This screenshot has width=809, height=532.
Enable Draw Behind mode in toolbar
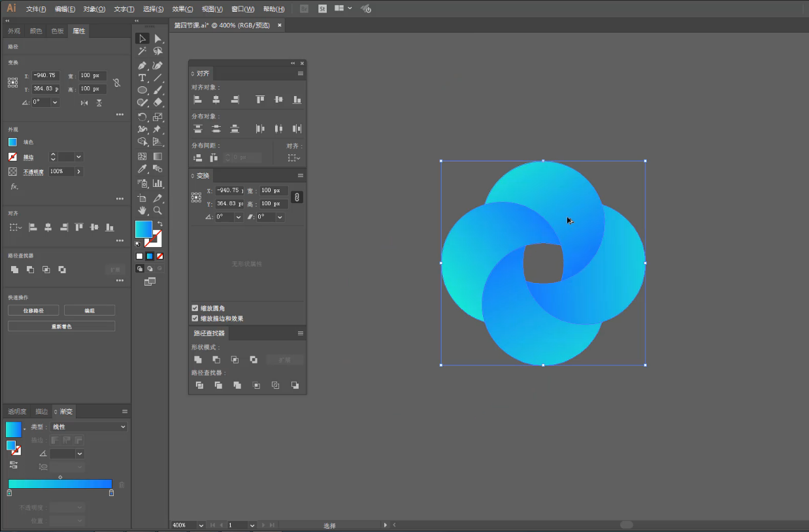tap(150, 269)
